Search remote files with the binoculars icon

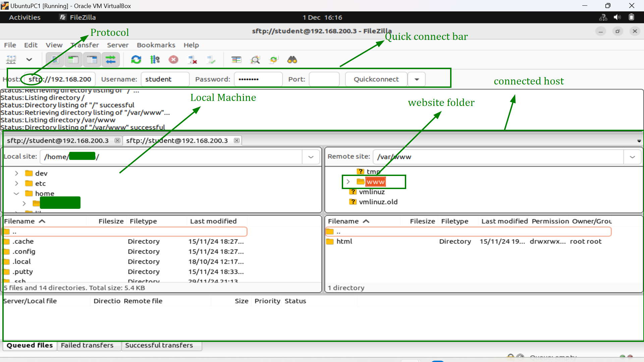[x=292, y=60]
